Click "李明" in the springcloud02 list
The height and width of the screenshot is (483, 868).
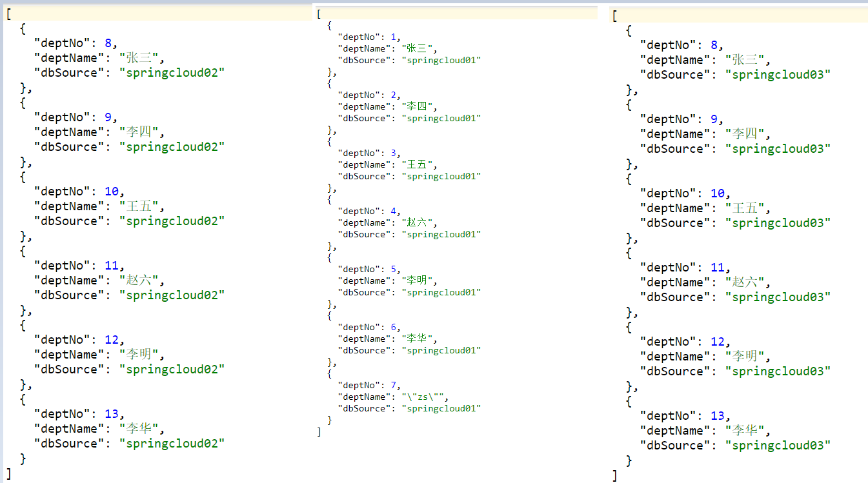(x=139, y=355)
